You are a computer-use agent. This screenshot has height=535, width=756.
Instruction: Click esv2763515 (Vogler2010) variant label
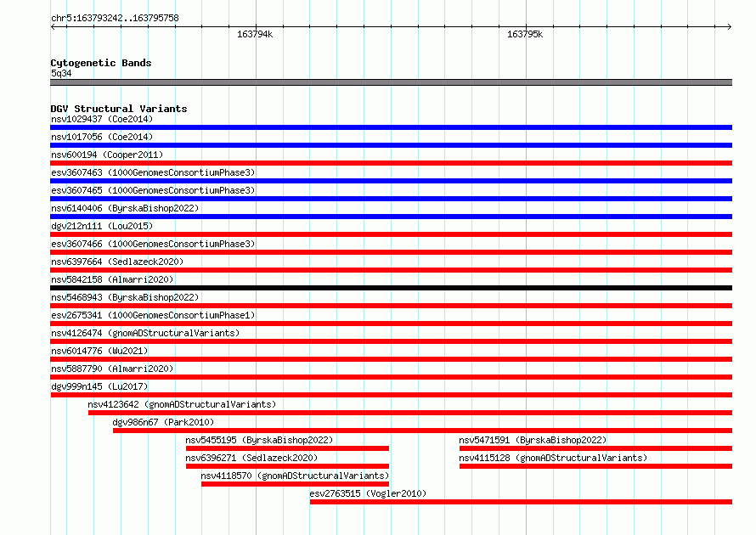coord(368,493)
